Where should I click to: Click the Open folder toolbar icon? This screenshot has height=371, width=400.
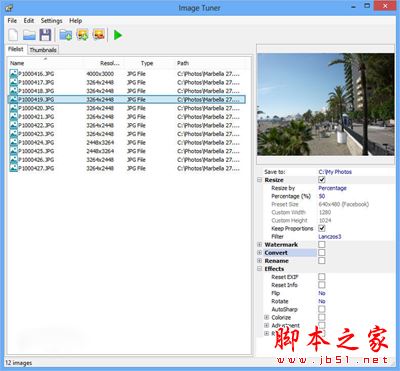(29, 35)
